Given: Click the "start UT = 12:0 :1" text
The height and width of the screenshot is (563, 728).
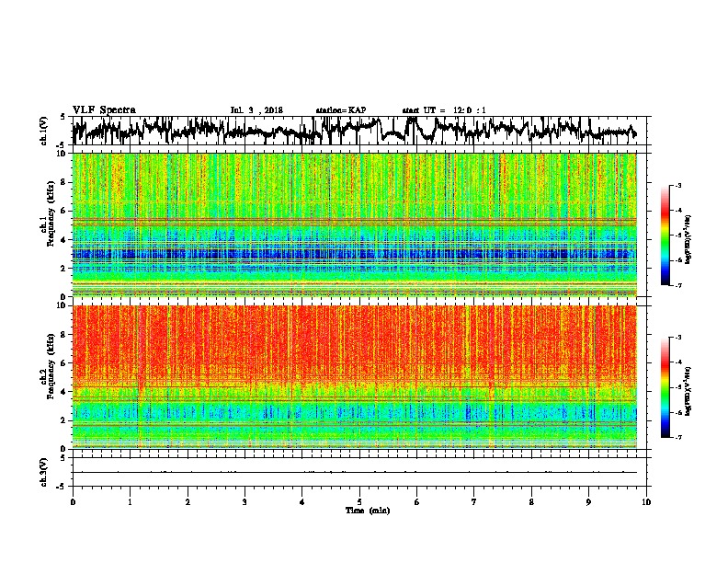Looking at the screenshot, I should click(444, 110).
